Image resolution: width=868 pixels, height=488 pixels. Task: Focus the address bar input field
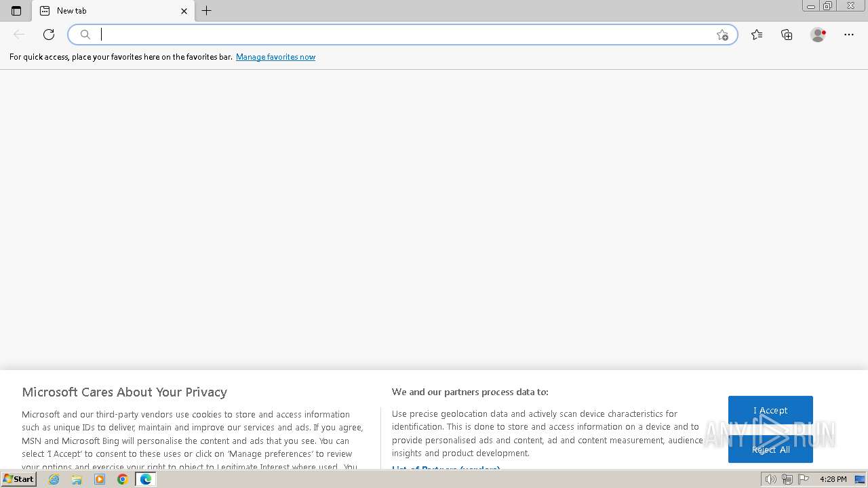(403, 35)
